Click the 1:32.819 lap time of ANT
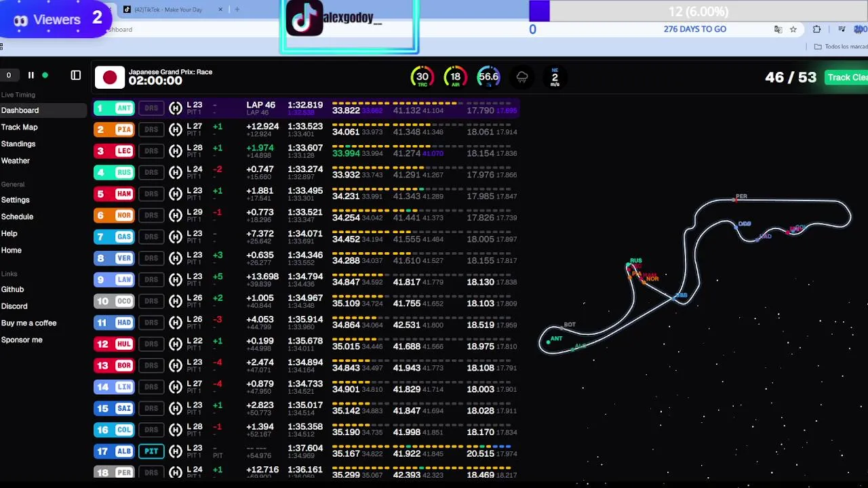Viewport: 868px width, 488px height. point(305,105)
